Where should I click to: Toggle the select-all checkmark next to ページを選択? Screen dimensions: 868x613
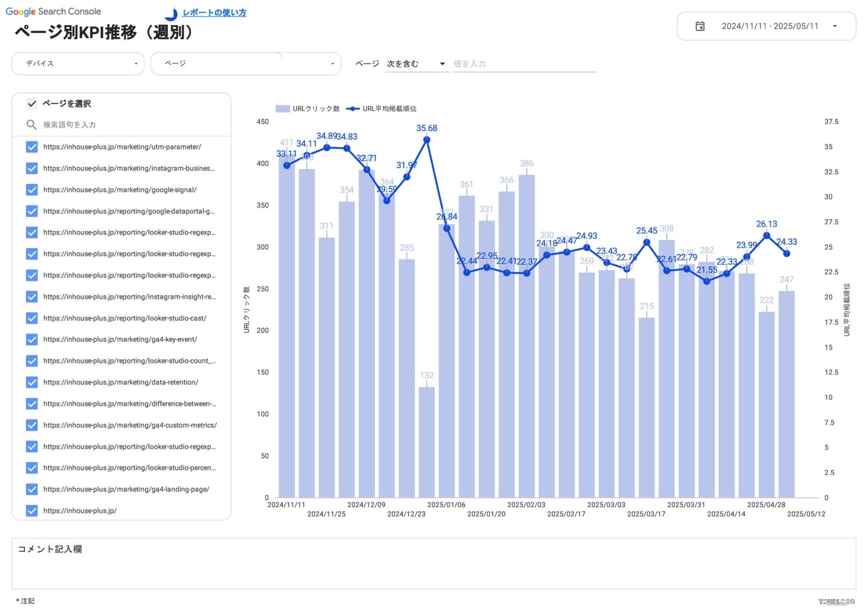32,104
